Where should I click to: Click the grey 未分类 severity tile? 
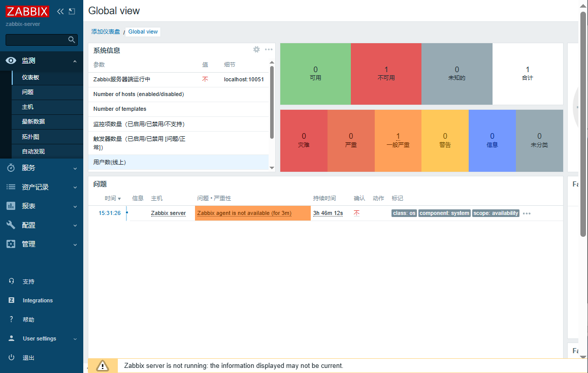[539, 140]
